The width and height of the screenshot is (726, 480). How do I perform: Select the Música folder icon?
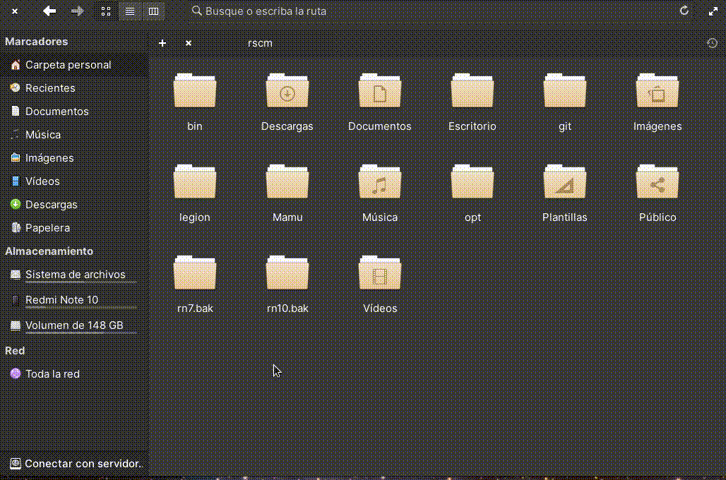tap(380, 182)
